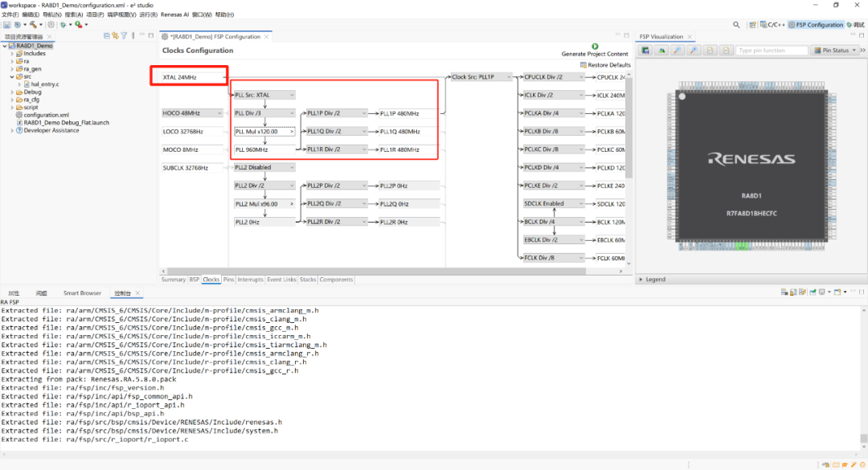Click the PLL Mul x120.00 field

(264, 132)
